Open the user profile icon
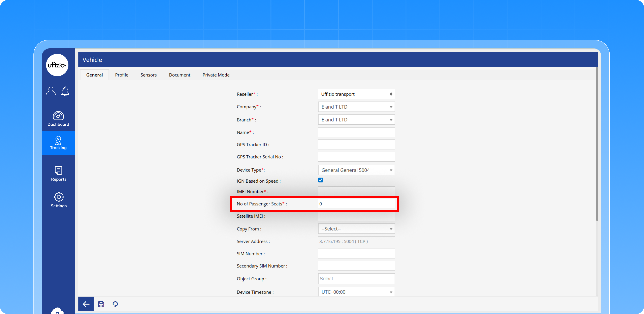The width and height of the screenshot is (644, 314). (51, 91)
